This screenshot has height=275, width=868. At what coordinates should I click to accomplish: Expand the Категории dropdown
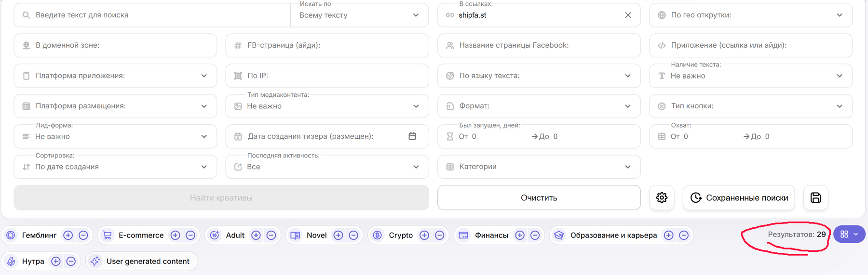pos(539,167)
